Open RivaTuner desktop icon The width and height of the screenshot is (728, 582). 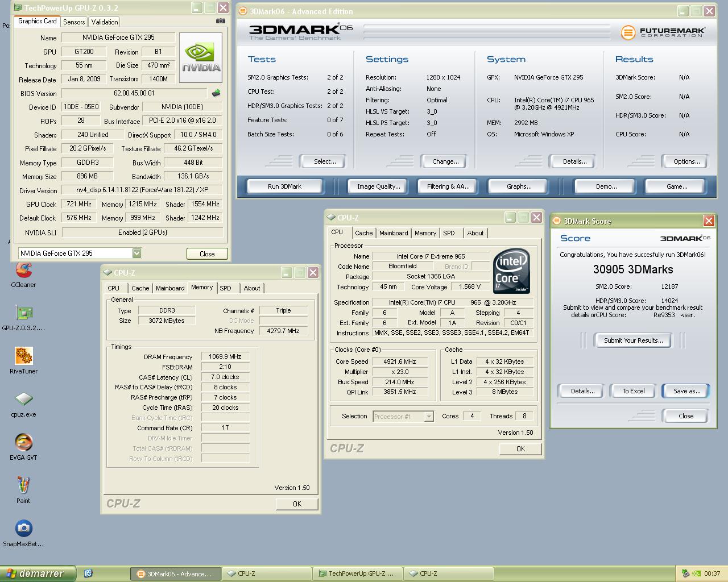(x=23, y=361)
